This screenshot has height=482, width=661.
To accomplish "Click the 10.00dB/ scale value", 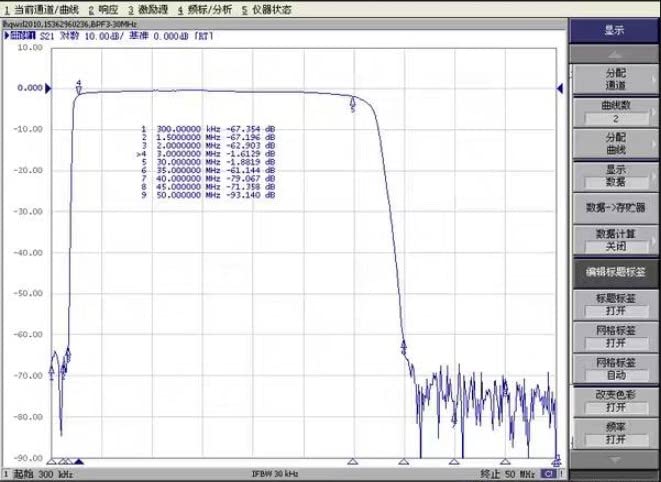I will [104, 36].
